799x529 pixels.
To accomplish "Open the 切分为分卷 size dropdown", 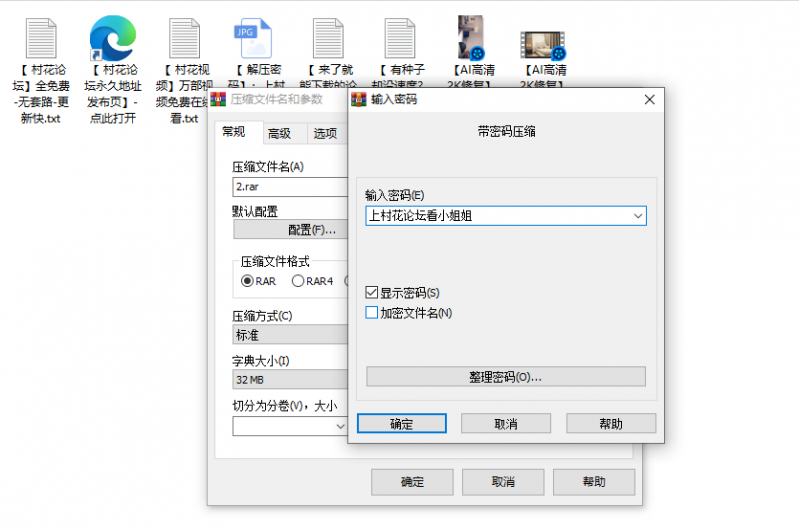I will (339, 426).
